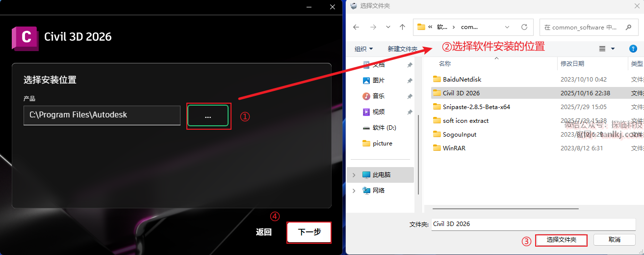
Task: Click 返回 to go back in installer
Action: coord(264,232)
